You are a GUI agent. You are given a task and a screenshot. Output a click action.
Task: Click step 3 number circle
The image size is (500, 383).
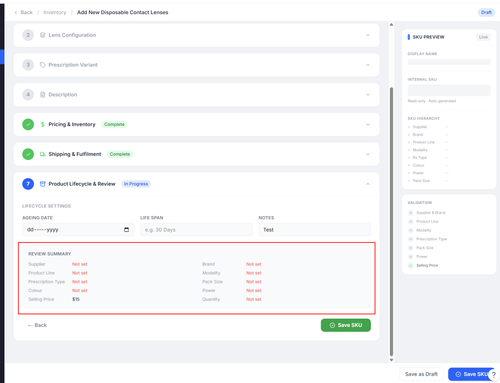[28, 65]
